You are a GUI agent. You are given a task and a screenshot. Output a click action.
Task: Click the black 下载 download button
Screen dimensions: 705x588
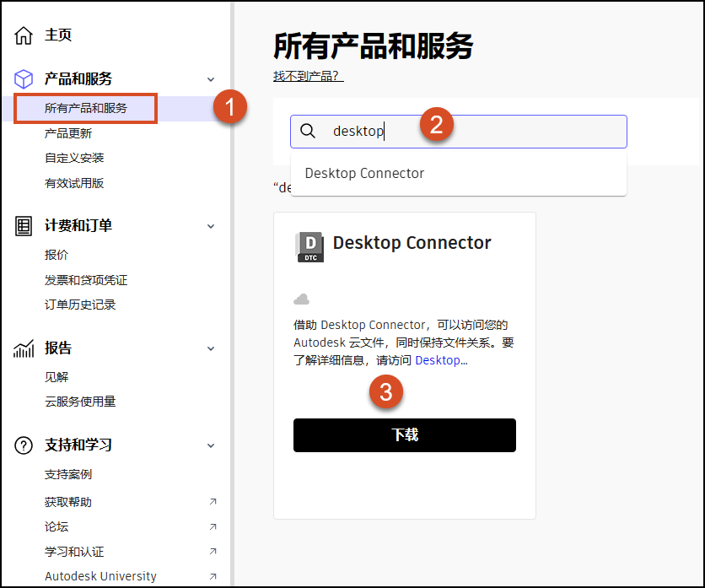point(405,435)
